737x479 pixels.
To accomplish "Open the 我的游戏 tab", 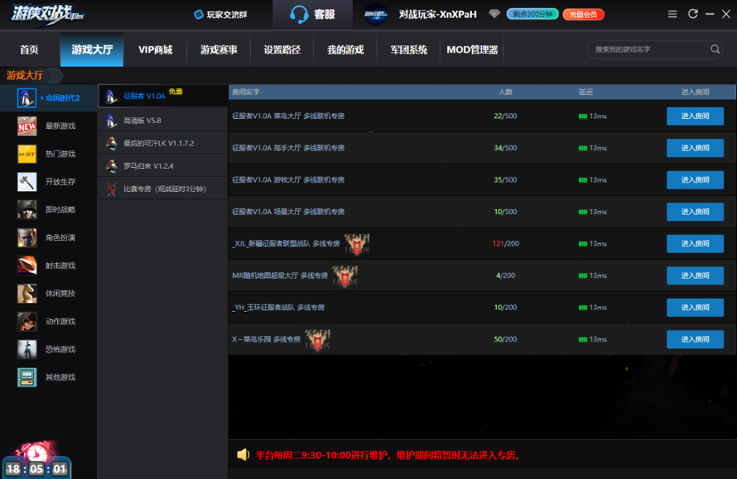I will click(x=345, y=49).
